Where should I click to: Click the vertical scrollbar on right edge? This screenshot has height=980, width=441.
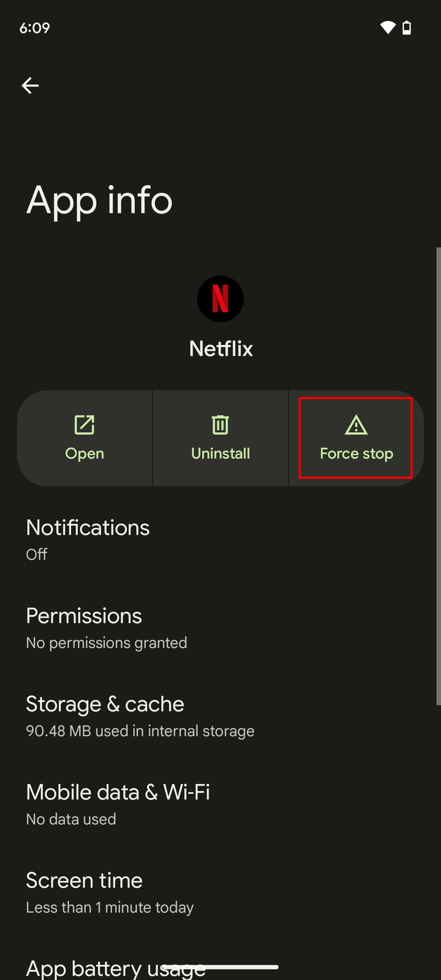coord(438,476)
